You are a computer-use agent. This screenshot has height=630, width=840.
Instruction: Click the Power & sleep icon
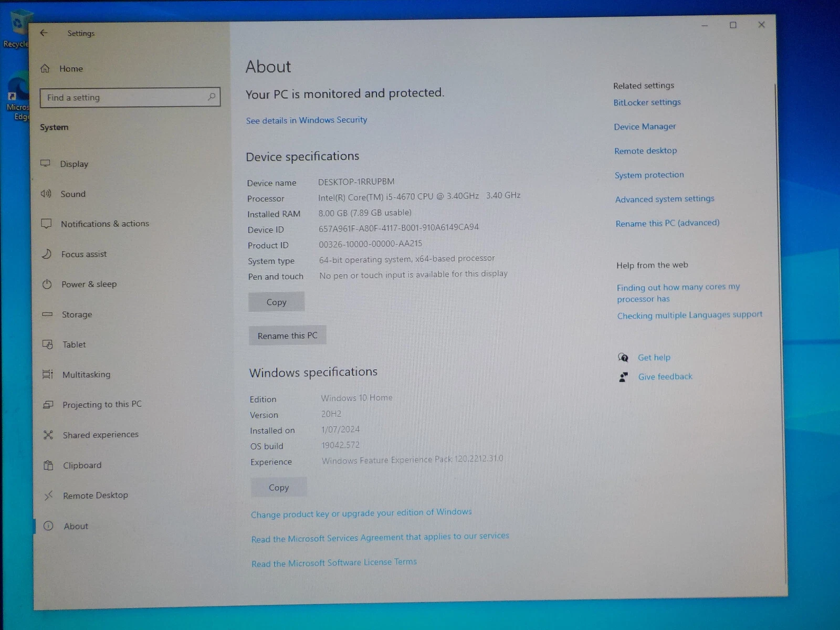[x=47, y=284]
